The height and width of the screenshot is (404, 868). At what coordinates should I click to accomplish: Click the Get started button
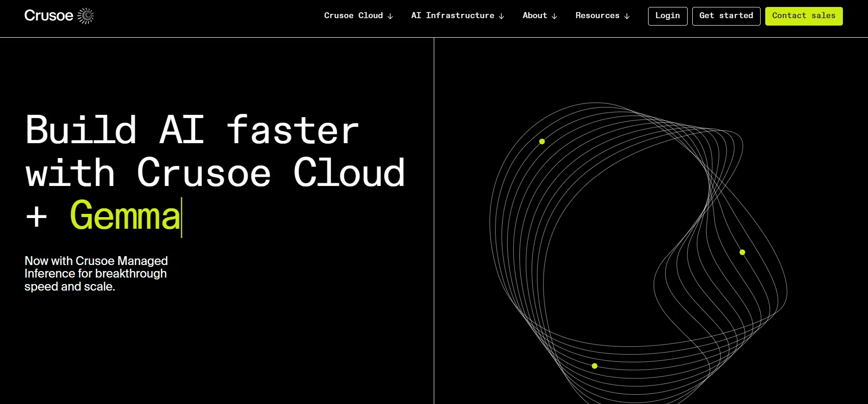click(x=726, y=16)
